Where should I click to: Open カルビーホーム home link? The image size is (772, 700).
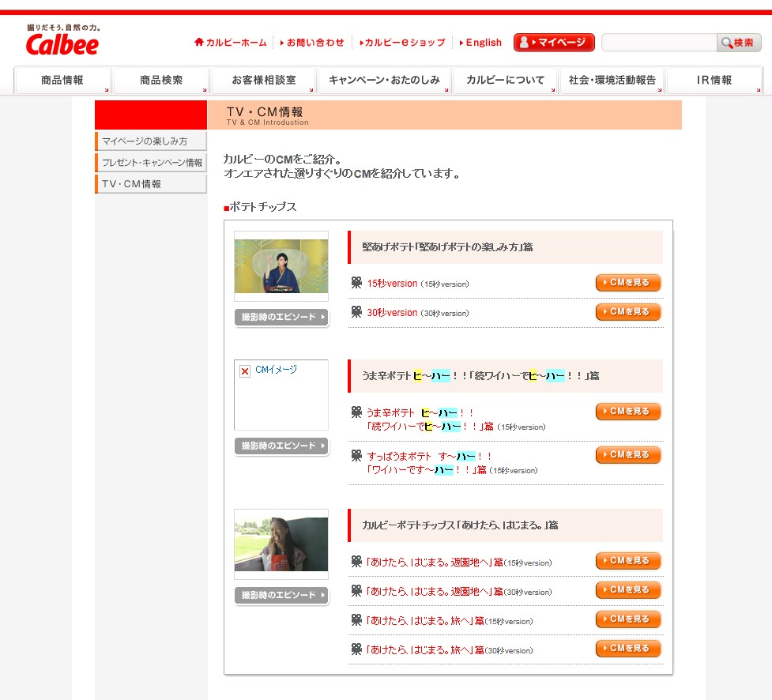(231, 43)
